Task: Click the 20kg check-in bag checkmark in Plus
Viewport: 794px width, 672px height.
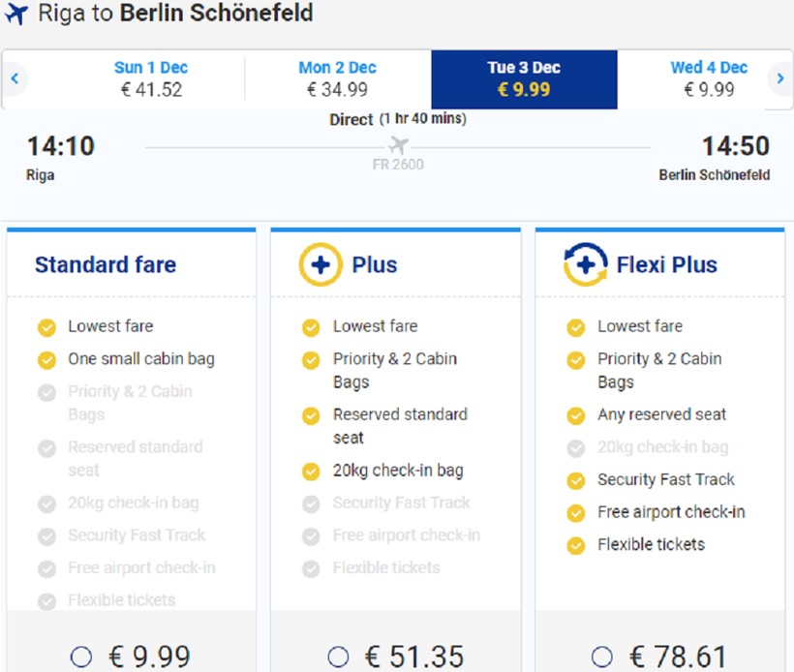Action: pos(311,472)
